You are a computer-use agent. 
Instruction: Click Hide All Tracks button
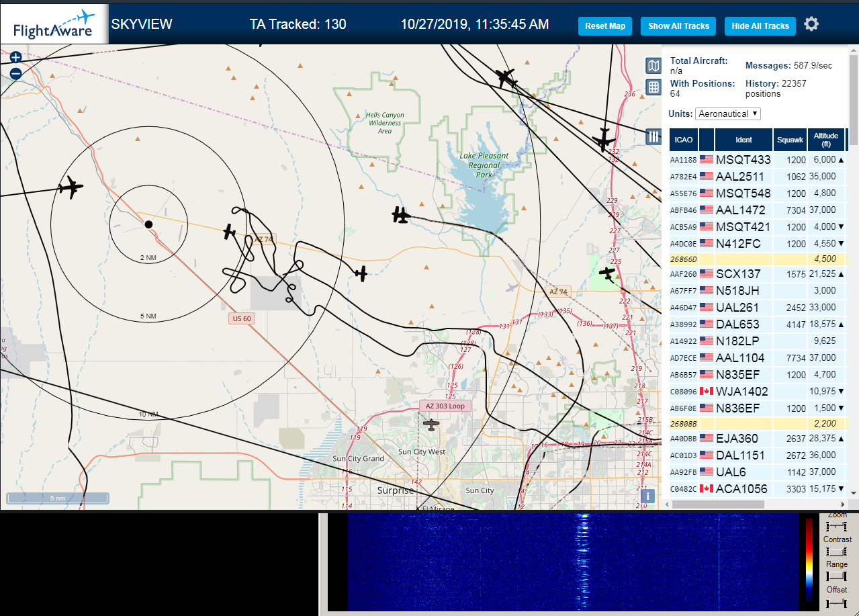pyautogui.click(x=760, y=26)
